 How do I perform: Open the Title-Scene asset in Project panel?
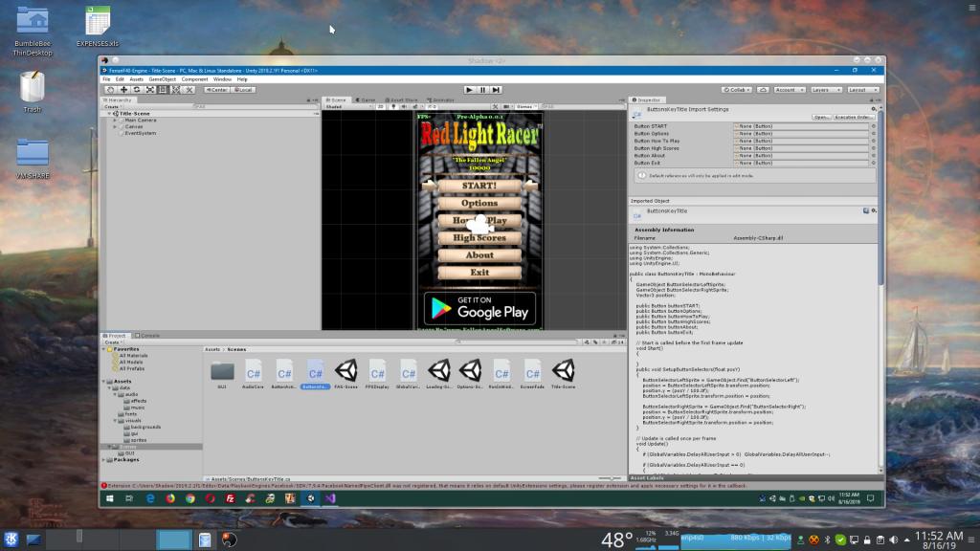click(x=563, y=372)
